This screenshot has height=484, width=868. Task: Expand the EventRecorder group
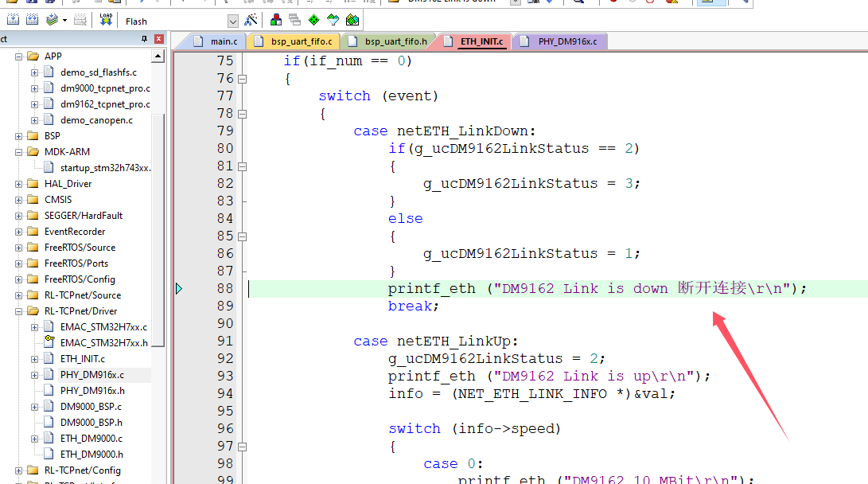[x=19, y=232]
